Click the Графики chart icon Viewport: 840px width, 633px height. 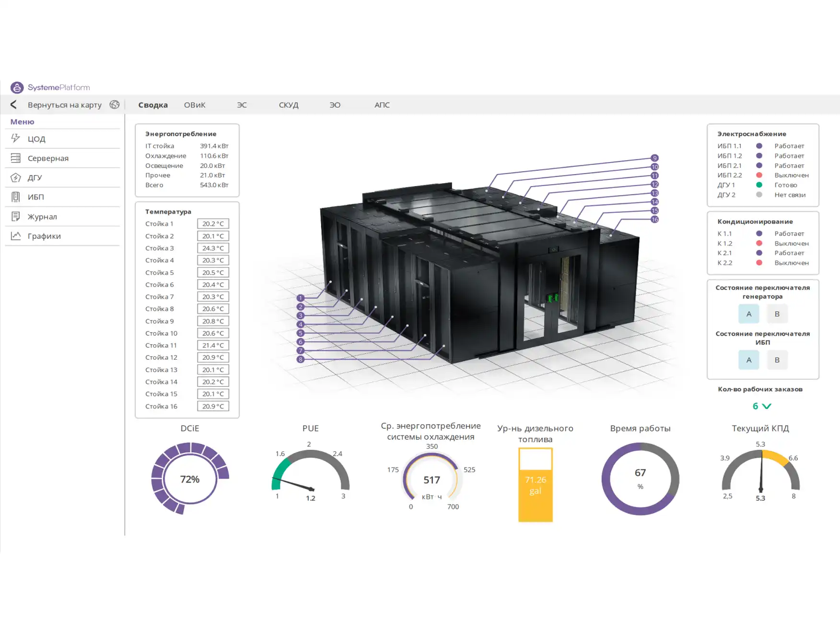[15, 236]
